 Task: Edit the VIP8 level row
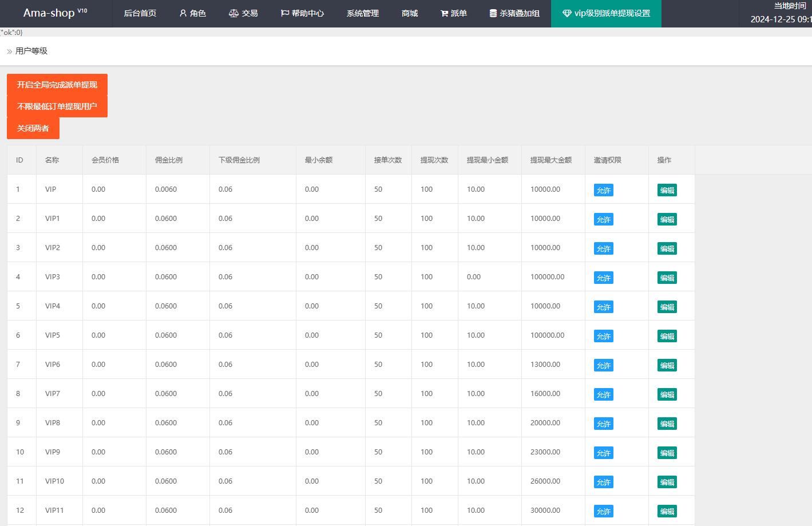coord(667,424)
